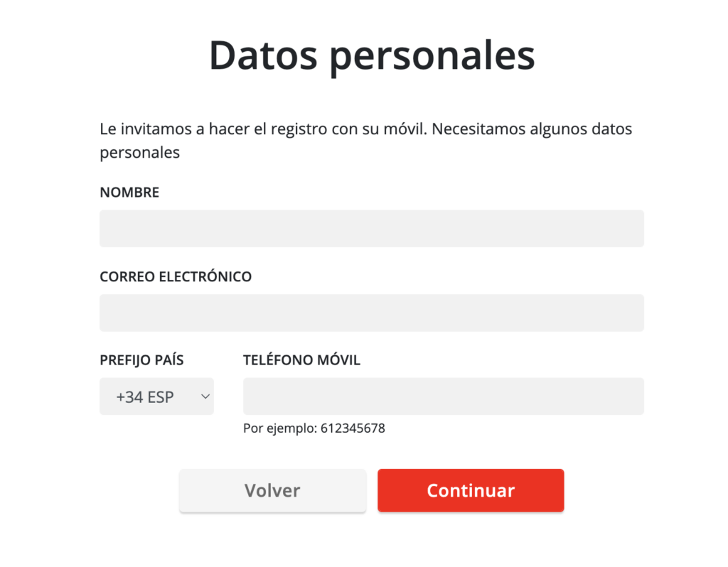The width and height of the screenshot is (728, 567).
Task: Click the TELÉFONO MÓVIL label
Action: coord(301,360)
